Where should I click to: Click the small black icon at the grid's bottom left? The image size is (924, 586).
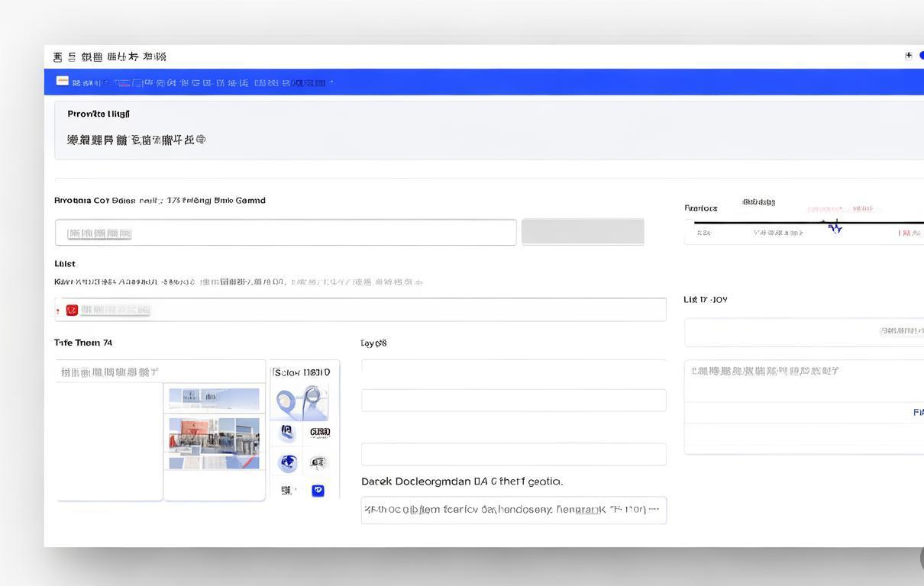(286, 491)
